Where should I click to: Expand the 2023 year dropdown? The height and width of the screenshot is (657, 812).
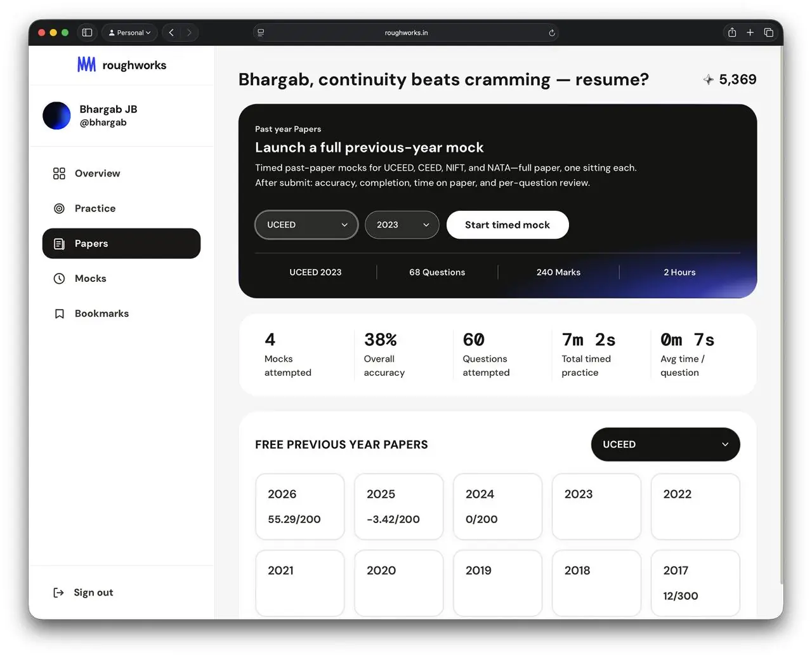402,225
